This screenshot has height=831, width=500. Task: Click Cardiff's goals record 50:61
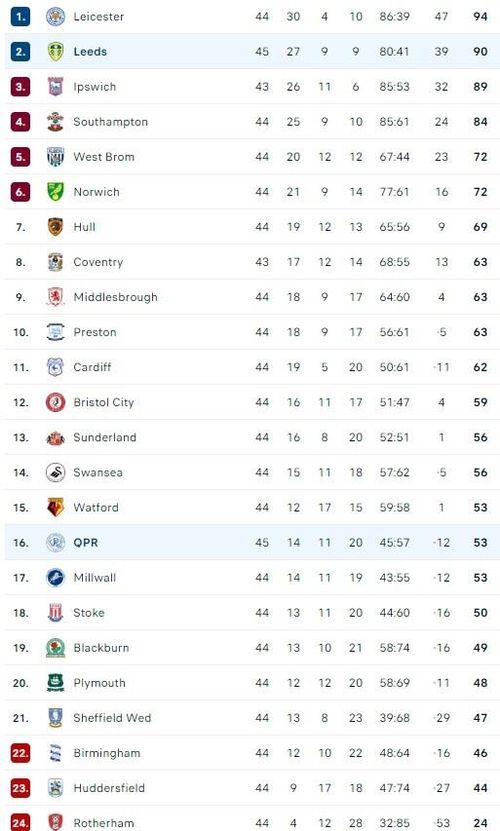394,367
